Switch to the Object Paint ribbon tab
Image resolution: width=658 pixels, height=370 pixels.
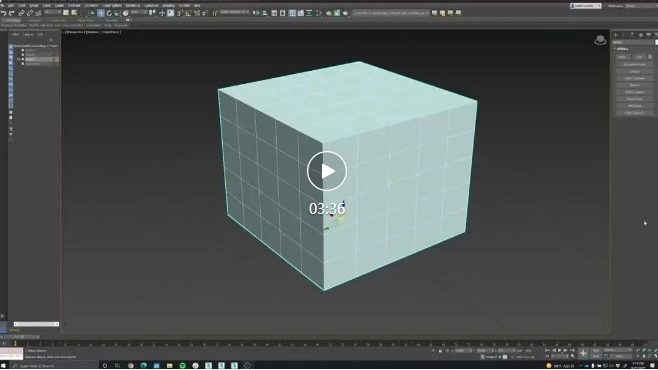[x=86, y=20]
